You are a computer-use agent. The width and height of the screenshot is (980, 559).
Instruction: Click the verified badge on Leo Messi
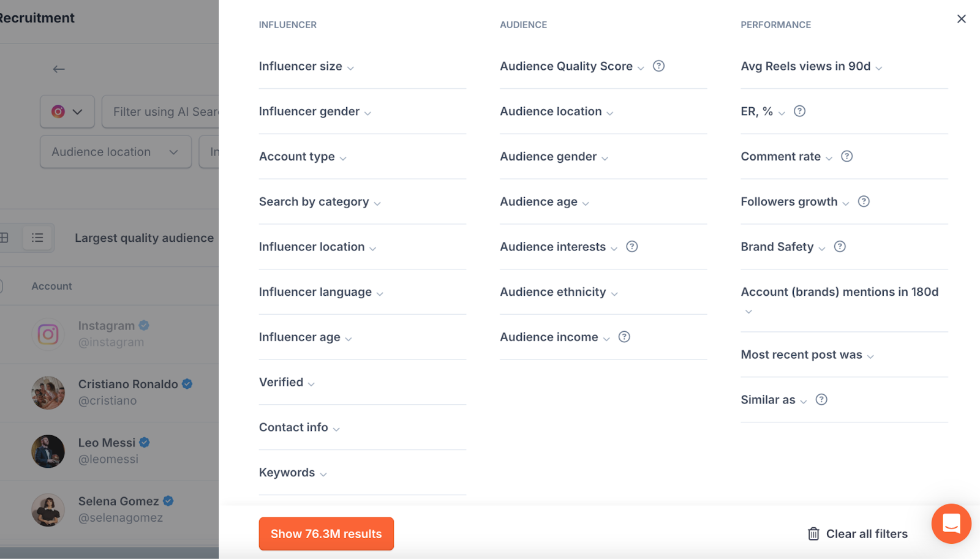coord(145,441)
